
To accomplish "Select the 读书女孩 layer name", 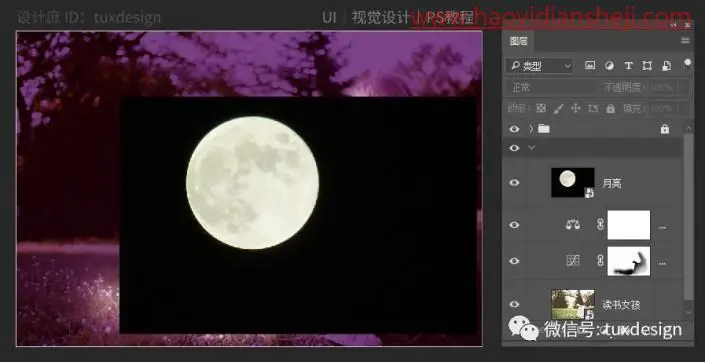I will [x=621, y=305].
